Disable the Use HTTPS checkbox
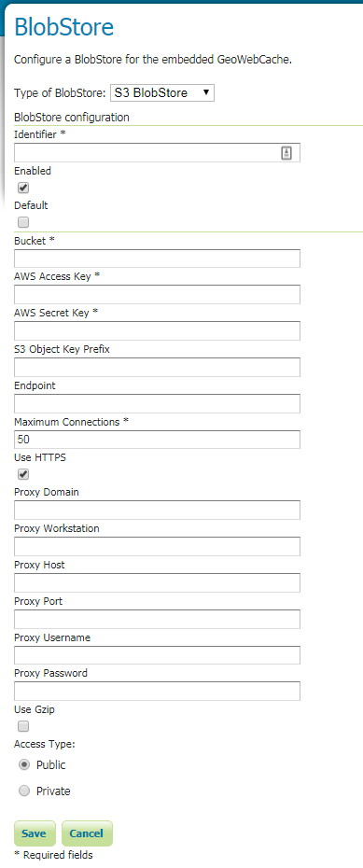This screenshot has width=363, height=868. click(23, 474)
